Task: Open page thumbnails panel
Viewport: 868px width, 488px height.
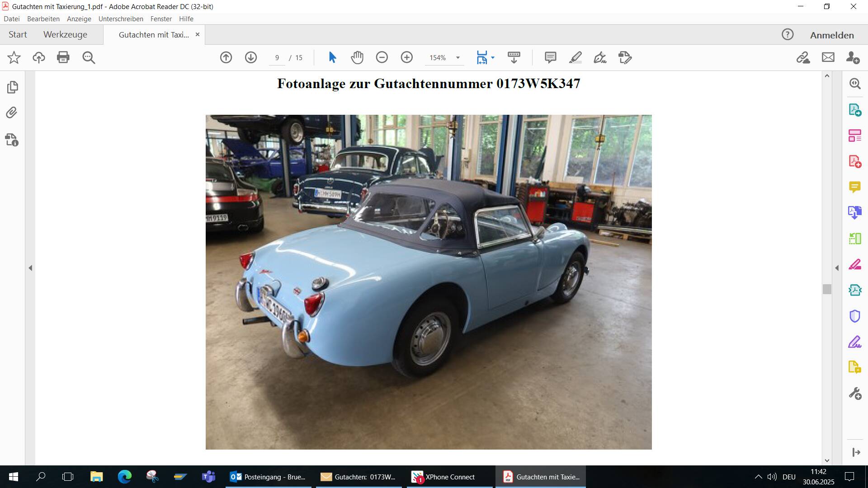Action: click(12, 87)
